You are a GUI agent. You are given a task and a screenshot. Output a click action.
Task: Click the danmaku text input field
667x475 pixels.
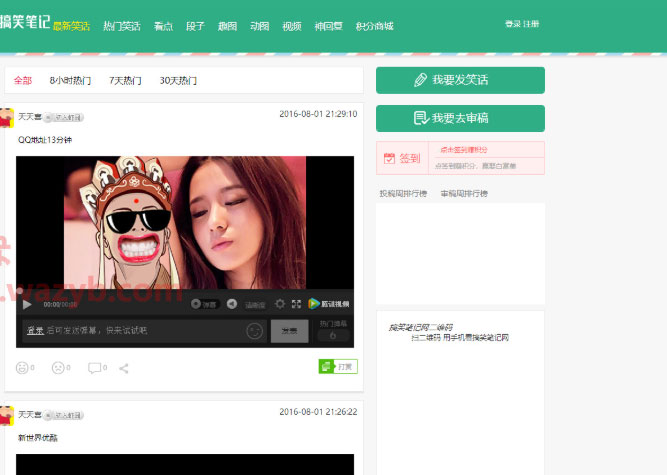point(130,331)
